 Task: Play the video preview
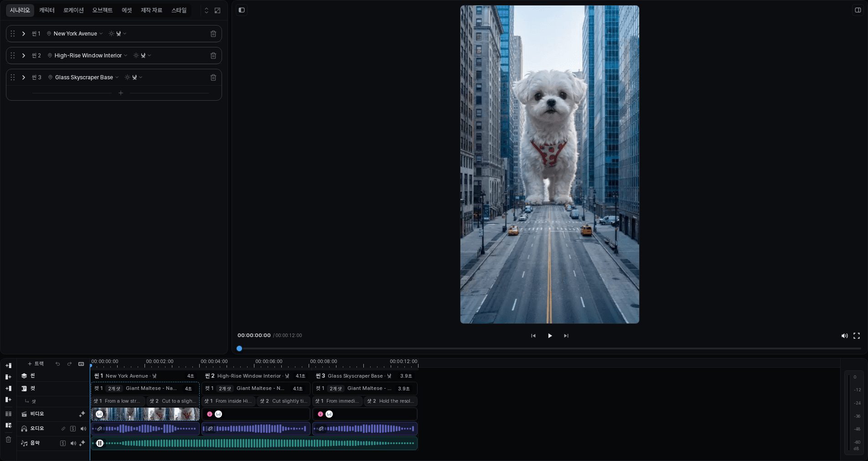(550, 336)
